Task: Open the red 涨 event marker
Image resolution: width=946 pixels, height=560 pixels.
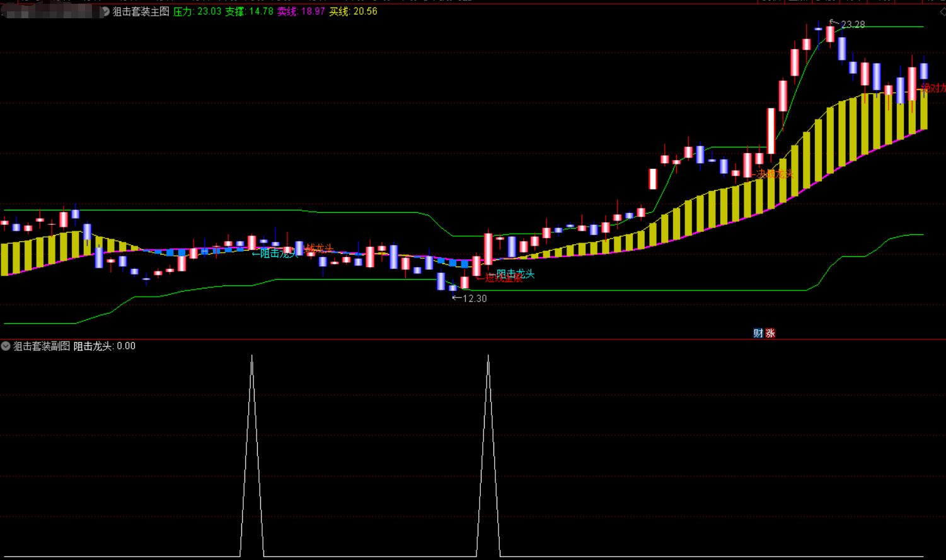Action: (x=770, y=333)
